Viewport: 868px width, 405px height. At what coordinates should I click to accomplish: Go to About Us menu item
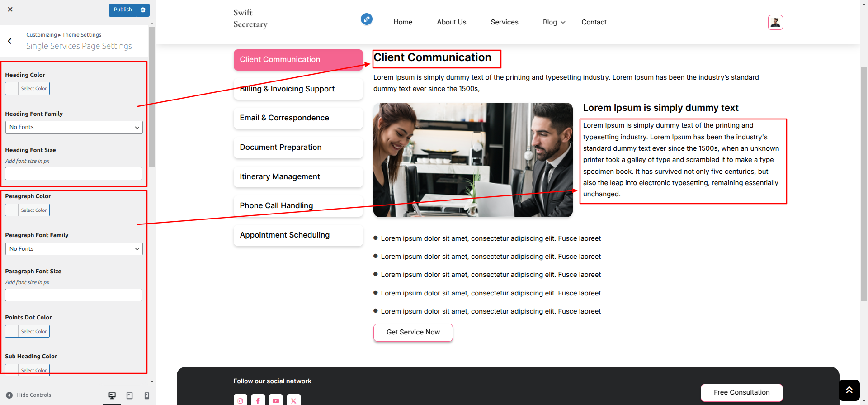click(x=451, y=22)
